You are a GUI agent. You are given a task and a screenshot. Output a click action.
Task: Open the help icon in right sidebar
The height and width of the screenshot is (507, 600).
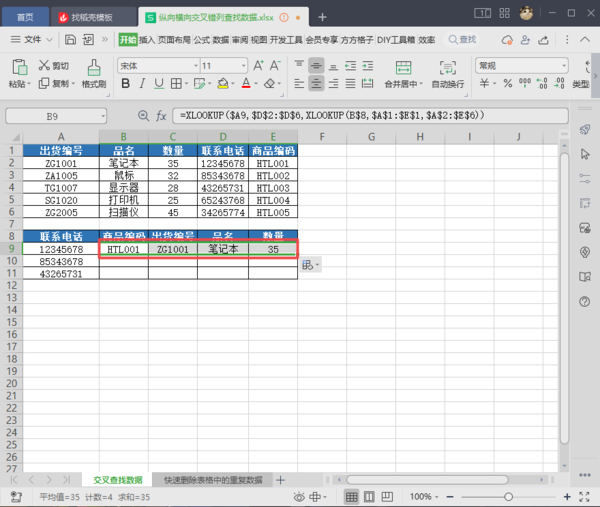point(584,301)
